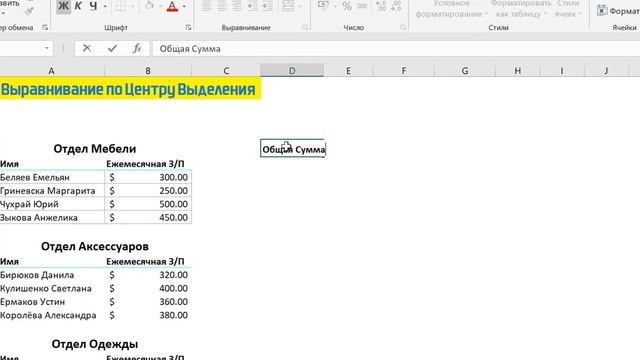
Task: Select the salary cell showing 300.00
Action: [148, 177]
